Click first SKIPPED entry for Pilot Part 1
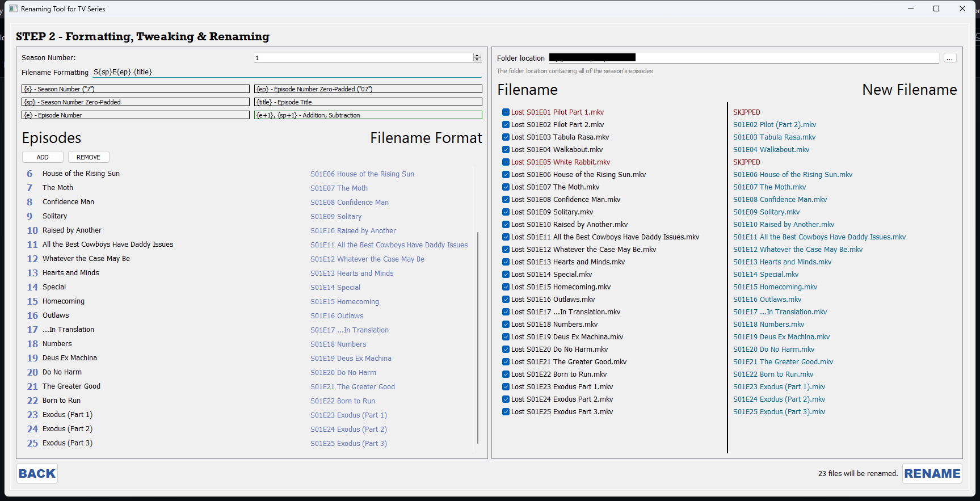This screenshot has height=501, width=980. (747, 112)
